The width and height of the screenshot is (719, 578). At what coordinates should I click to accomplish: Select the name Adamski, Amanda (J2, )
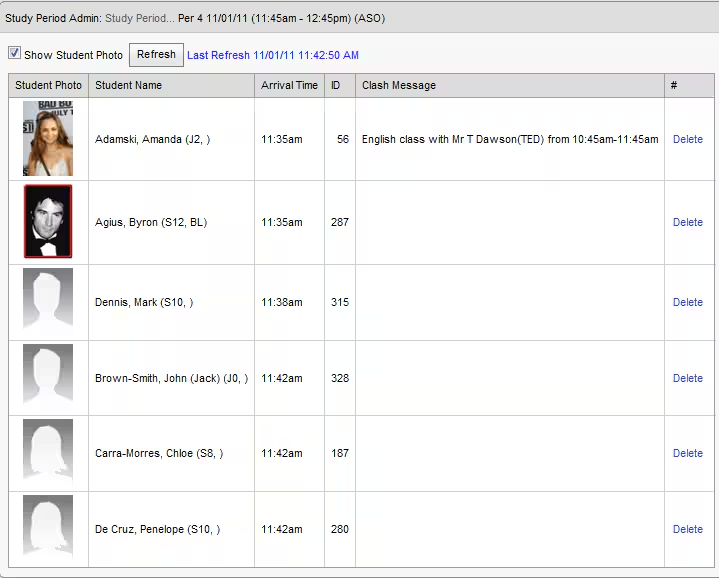click(x=153, y=139)
